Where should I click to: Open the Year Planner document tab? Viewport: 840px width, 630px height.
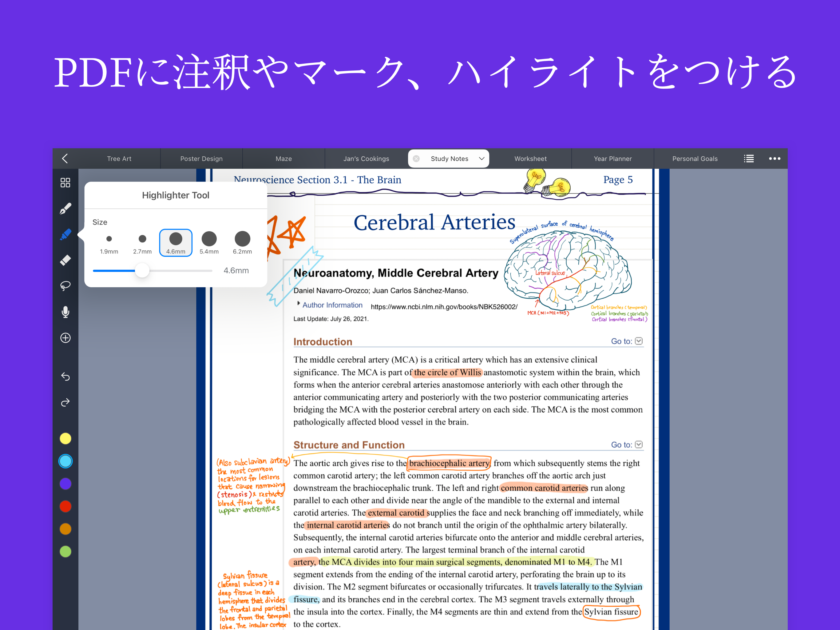point(612,158)
